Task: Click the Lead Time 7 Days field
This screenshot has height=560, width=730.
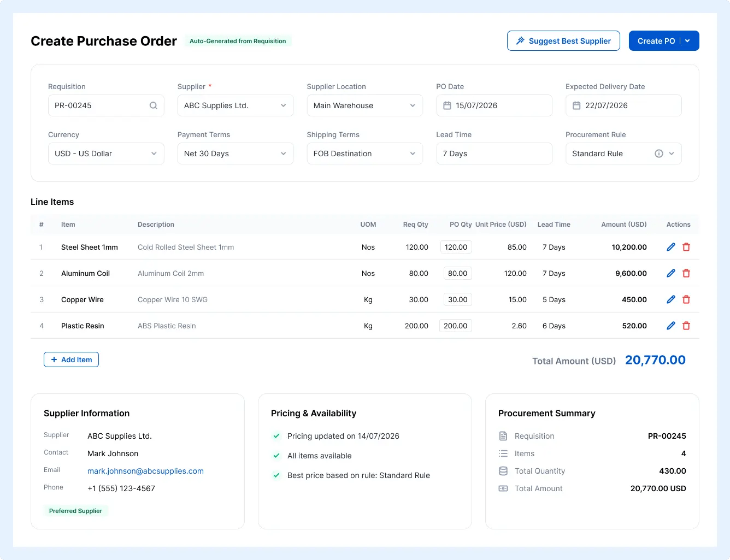Action: pyautogui.click(x=494, y=154)
